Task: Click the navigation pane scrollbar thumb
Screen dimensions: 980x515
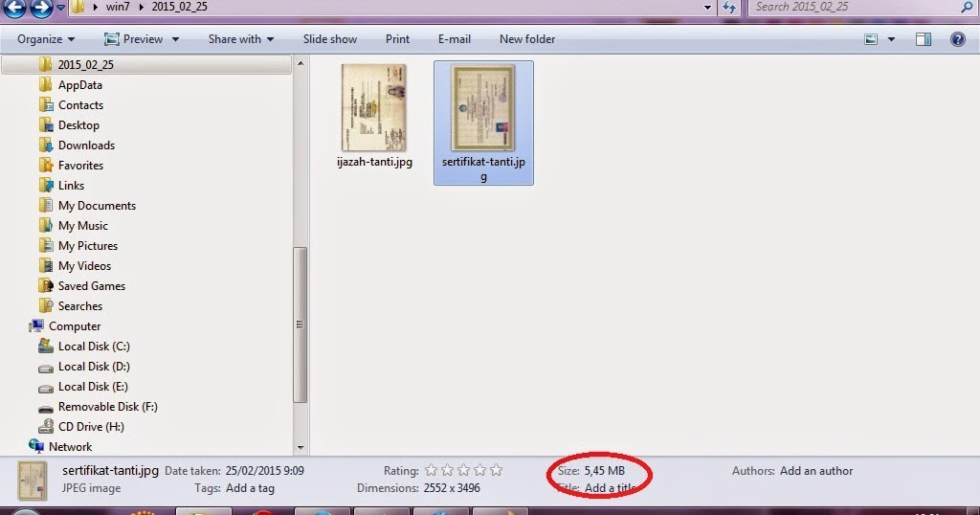Action: 300,325
